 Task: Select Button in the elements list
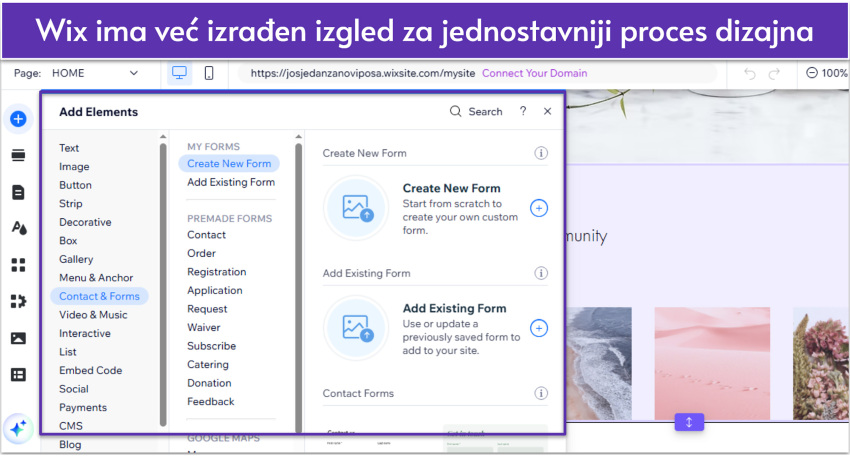click(x=75, y=185)
